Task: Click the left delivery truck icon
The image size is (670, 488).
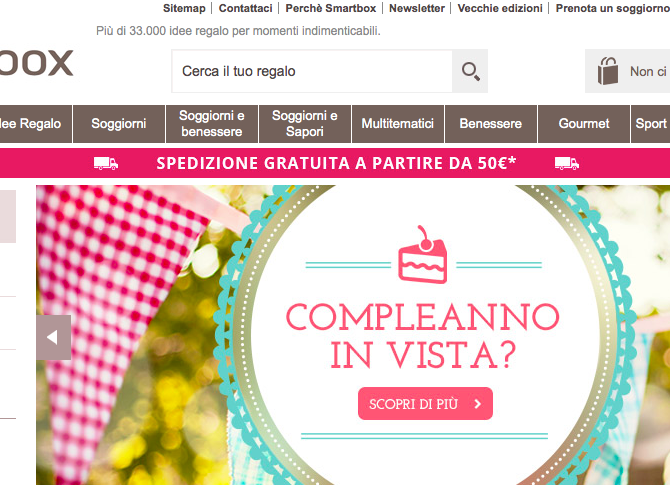Action: coord(106,163)
